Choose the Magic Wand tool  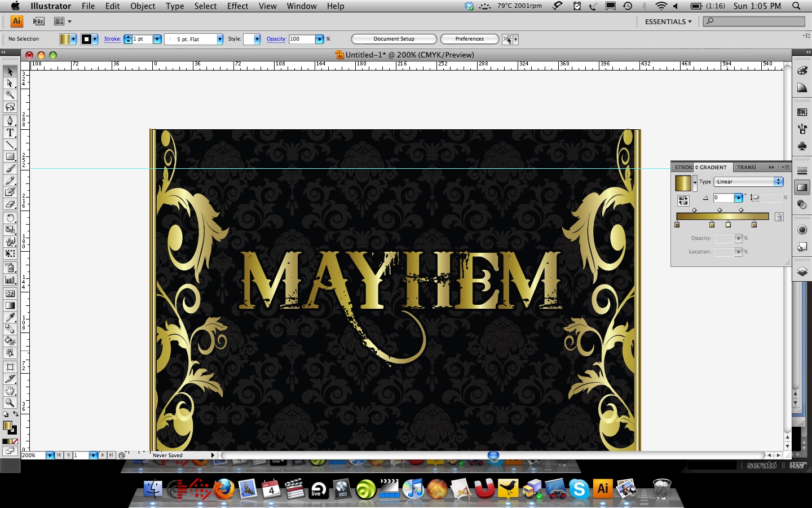point(10,95)
